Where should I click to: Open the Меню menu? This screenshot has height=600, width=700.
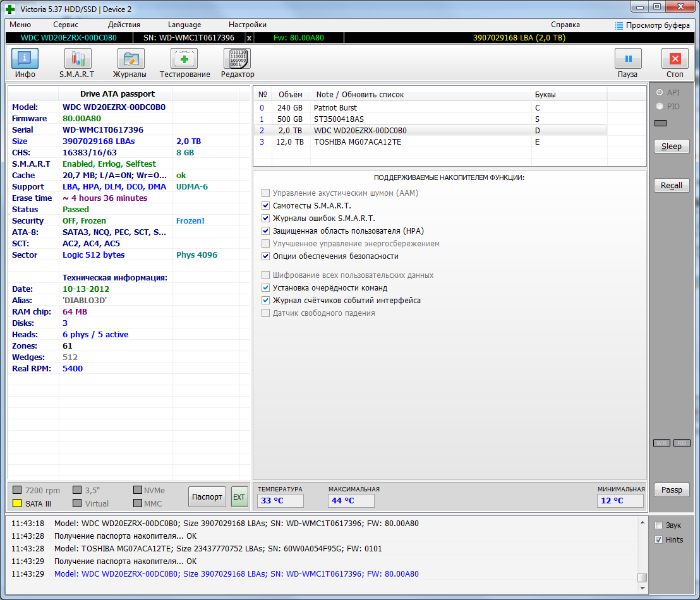pos(20,25)
